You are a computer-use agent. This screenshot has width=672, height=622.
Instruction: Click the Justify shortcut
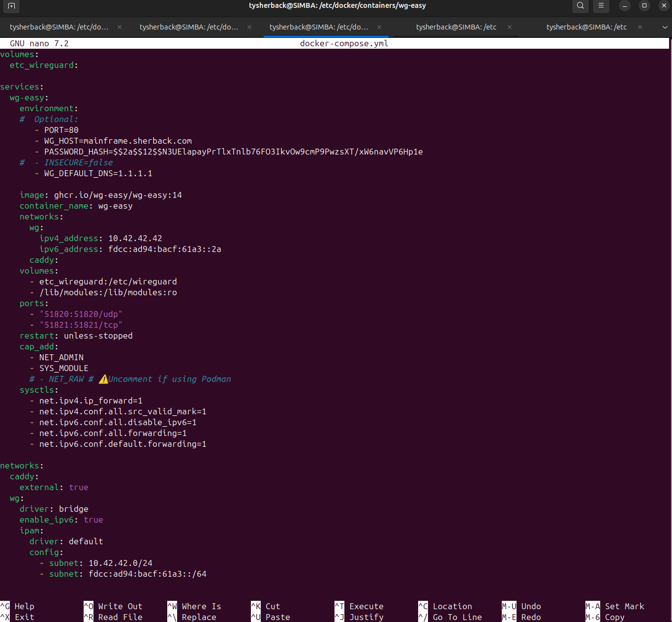tap(359, 617)
